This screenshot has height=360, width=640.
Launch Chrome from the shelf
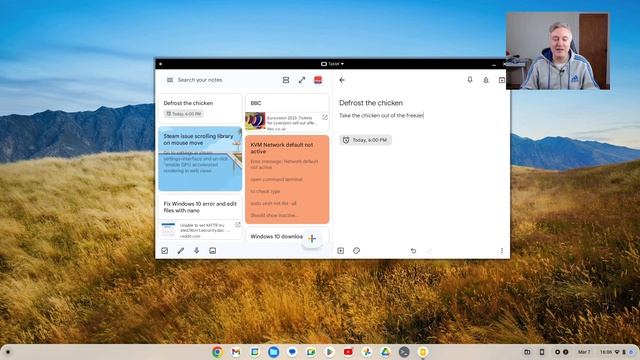point(217,352)
